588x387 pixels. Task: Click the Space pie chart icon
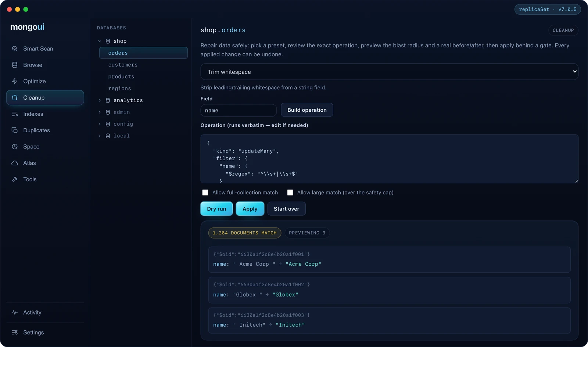pyautogui.click(x=15, y=147)
